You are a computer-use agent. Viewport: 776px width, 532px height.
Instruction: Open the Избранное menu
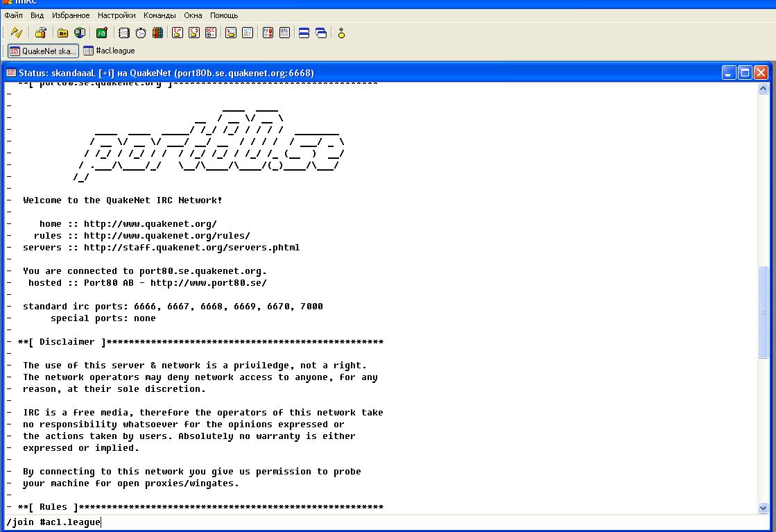pos(71,15)
